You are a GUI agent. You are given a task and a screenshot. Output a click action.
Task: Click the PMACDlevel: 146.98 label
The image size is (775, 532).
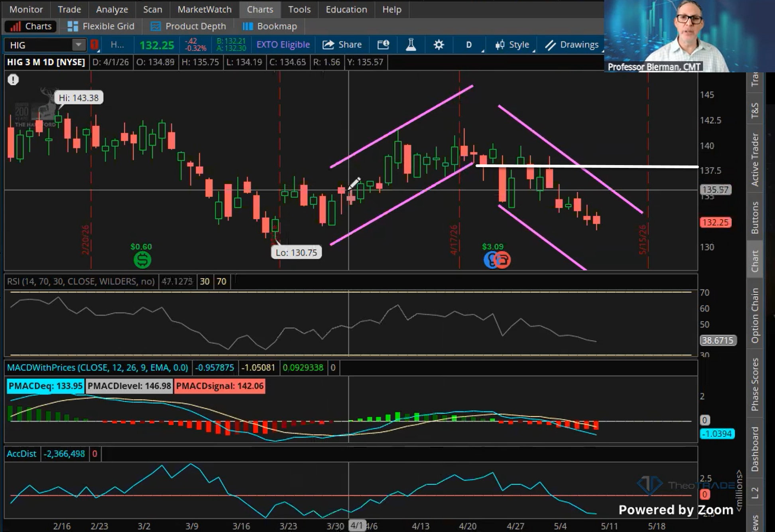[129, 386]
